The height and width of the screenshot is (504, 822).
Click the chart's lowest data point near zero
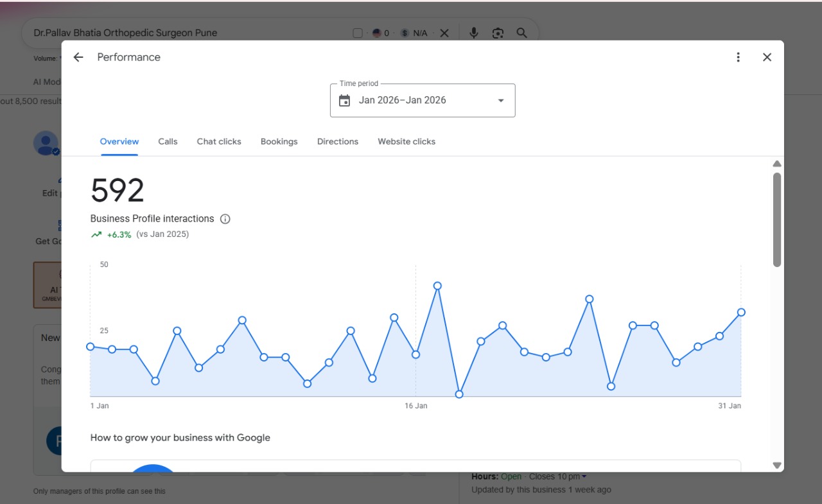459,394
